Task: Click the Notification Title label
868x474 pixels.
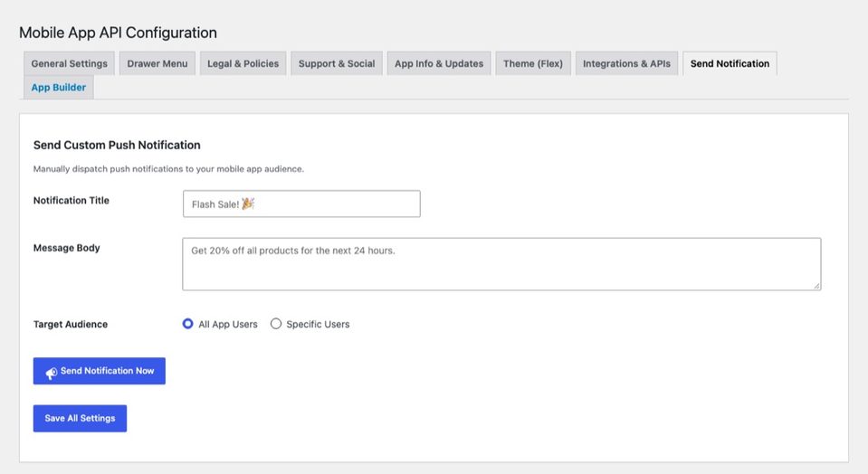Action: click(72, 200)
